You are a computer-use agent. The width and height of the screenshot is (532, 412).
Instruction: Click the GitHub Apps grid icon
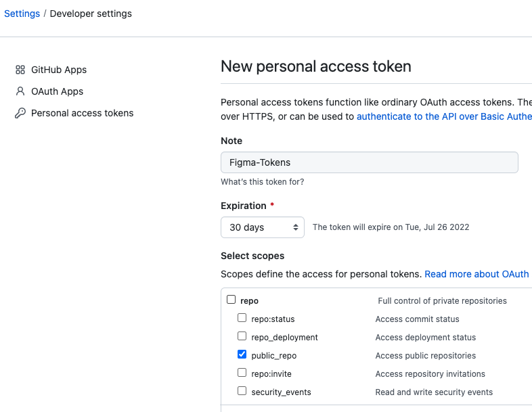pyautogui.click(x=20, y=70)
